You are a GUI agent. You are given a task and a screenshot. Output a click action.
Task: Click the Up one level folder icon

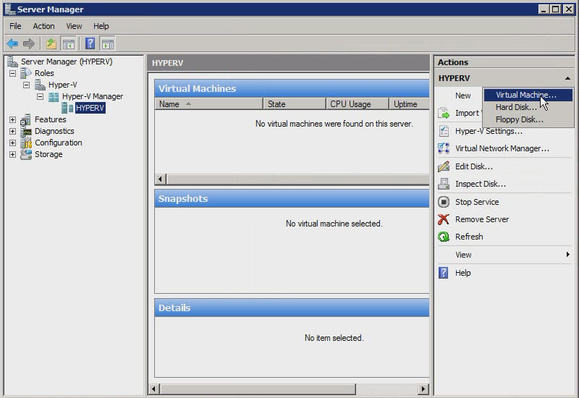tap(51, 44)
